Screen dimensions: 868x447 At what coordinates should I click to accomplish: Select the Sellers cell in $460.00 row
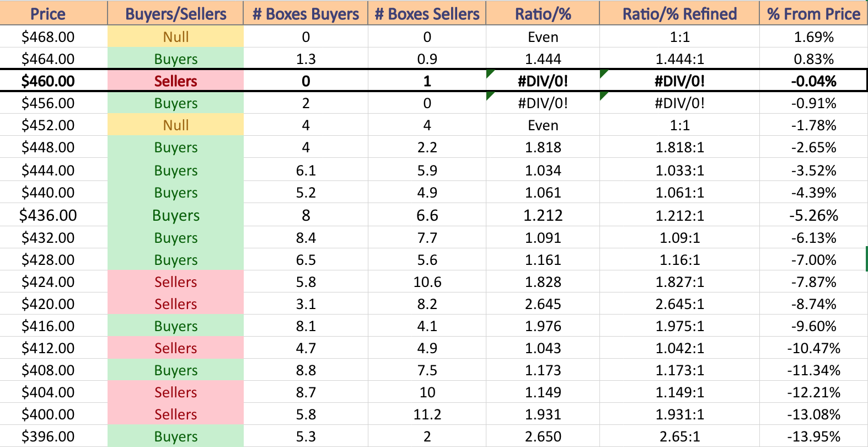click(175, 81)
